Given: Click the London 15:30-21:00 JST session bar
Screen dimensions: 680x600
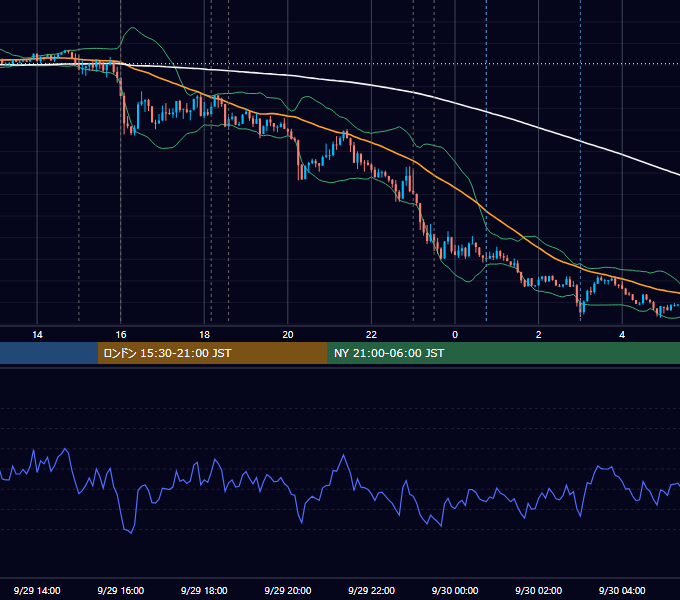Looking at the screenshot, I should (212, 353).
